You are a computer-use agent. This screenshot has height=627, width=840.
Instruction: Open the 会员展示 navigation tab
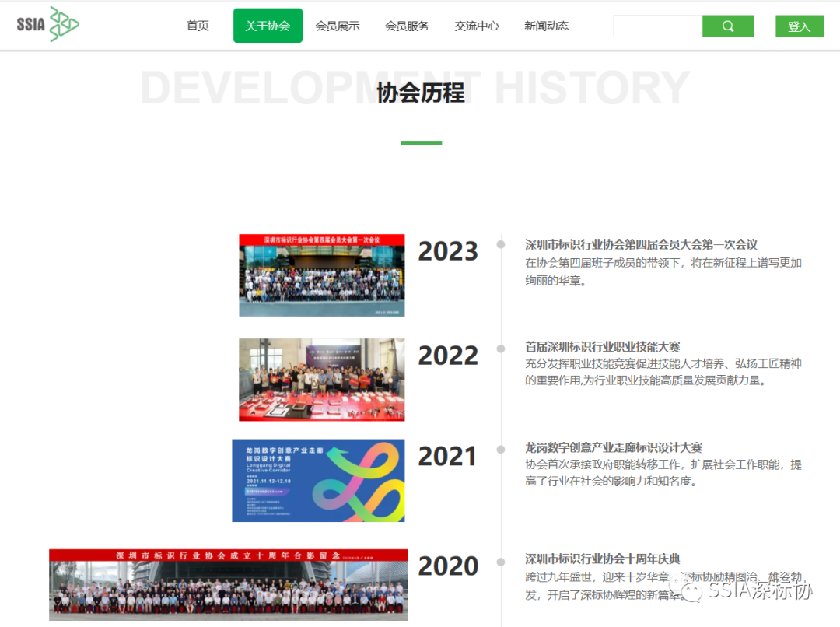338,25
